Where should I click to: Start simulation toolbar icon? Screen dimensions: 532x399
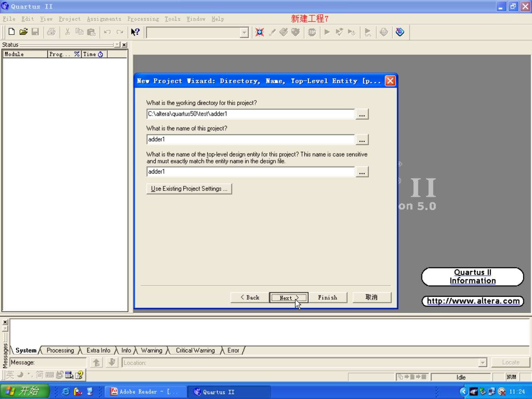point(368,32)
